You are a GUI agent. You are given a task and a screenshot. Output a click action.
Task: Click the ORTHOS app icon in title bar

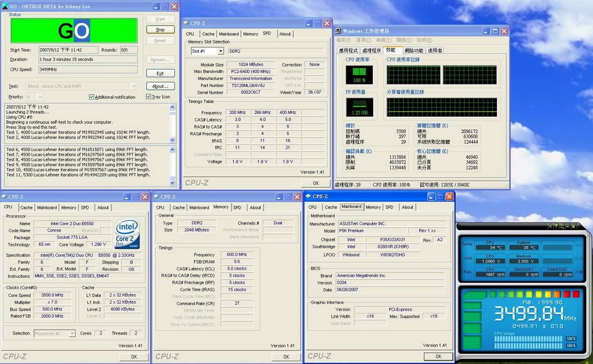(x=5, y=6)
